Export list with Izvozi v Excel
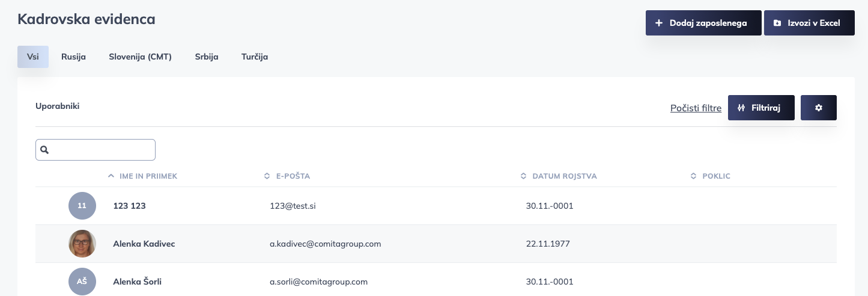This screenshot has height=296, width=868. tap(809, 23)
